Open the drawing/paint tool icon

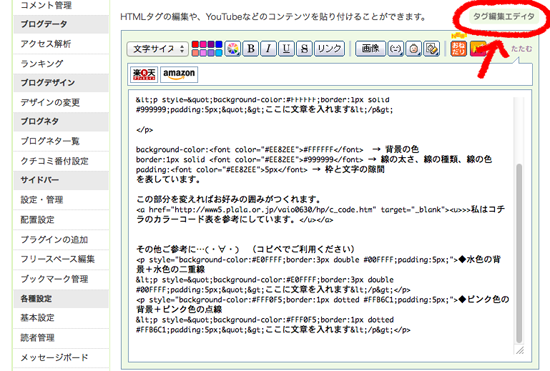[x=431, y=49]
